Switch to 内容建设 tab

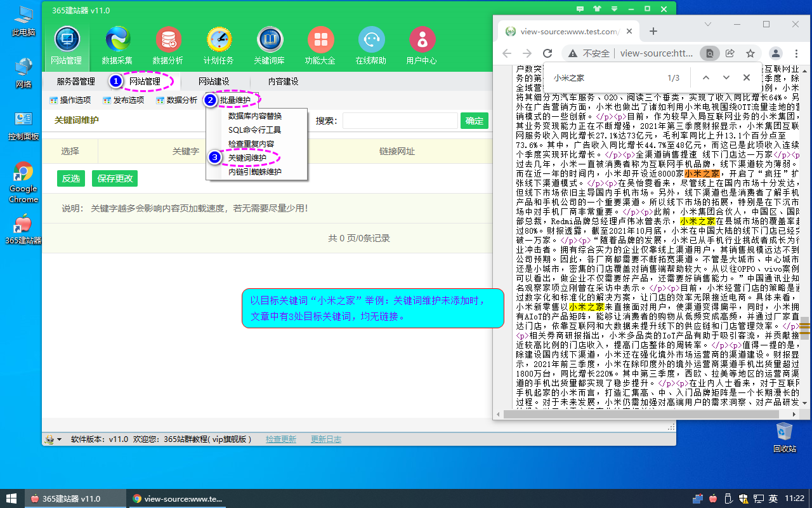pyautogui.click(x=283, y=81)
